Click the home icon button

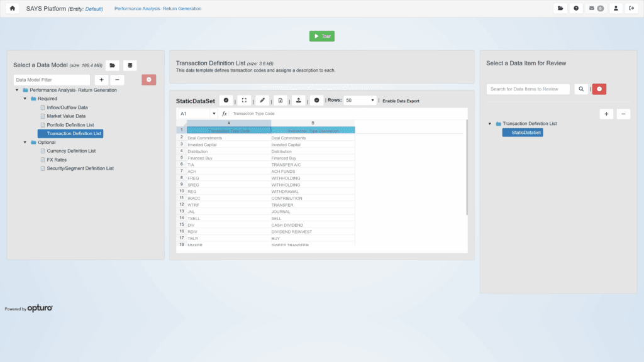pyautogui.click(x=12, y=9)
